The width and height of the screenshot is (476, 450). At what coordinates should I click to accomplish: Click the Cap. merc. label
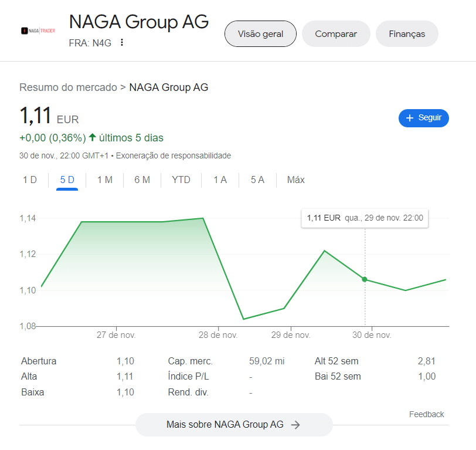191,361
